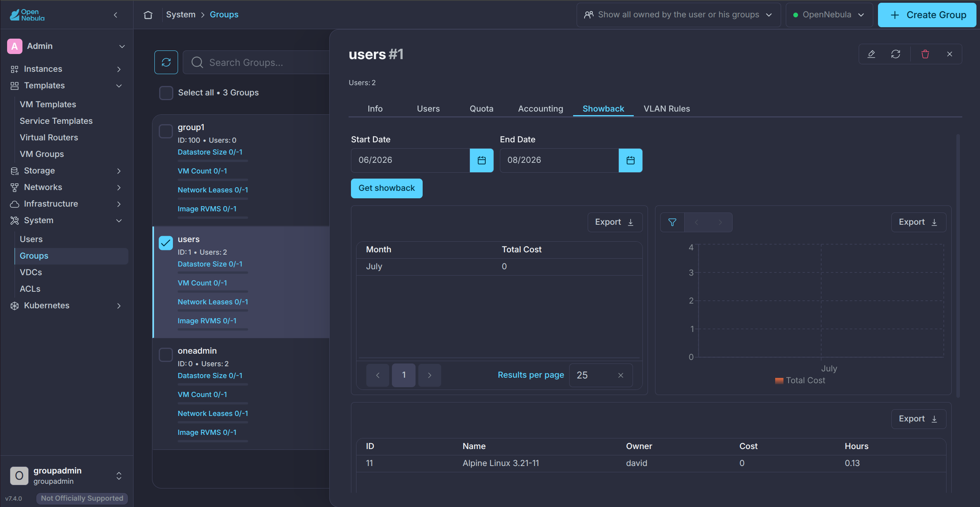
Task: Click the Search Groups input field
Action: [x=256, y=62]
